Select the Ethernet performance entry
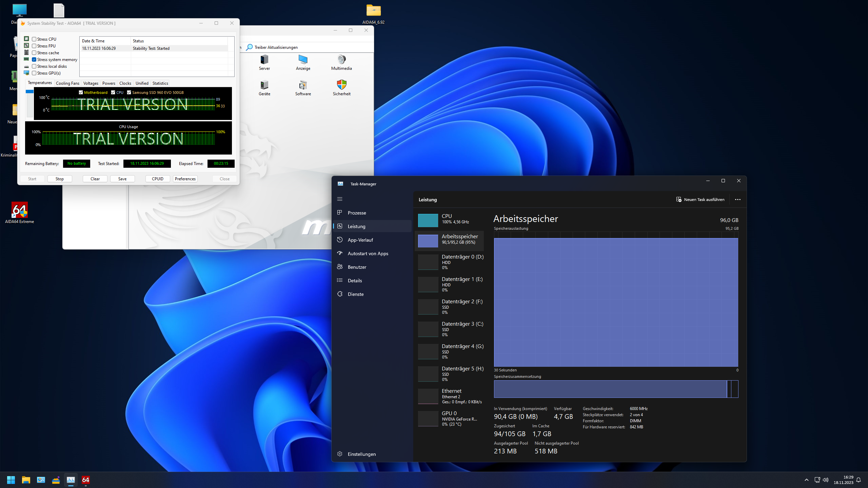Viewport: 868px width, 488px height. pyautogui.click(x=449, y=396)
